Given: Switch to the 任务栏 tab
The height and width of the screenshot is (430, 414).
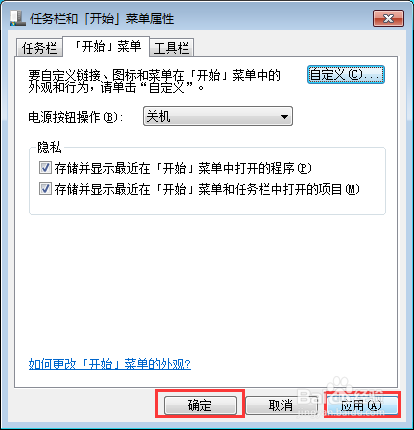Looking at the screenshot, I should point(39,48).
